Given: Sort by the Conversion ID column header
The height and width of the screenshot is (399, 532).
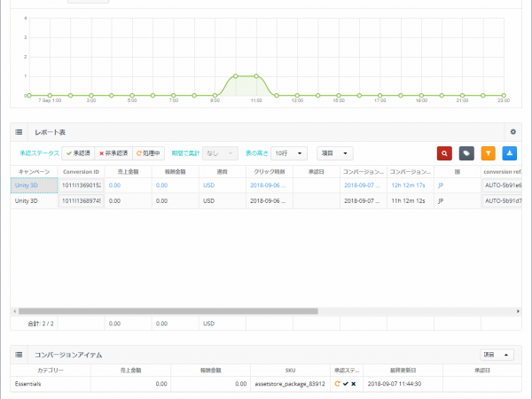Looking at the screenshot, I should pyautogui.click(x=81, y=172).
